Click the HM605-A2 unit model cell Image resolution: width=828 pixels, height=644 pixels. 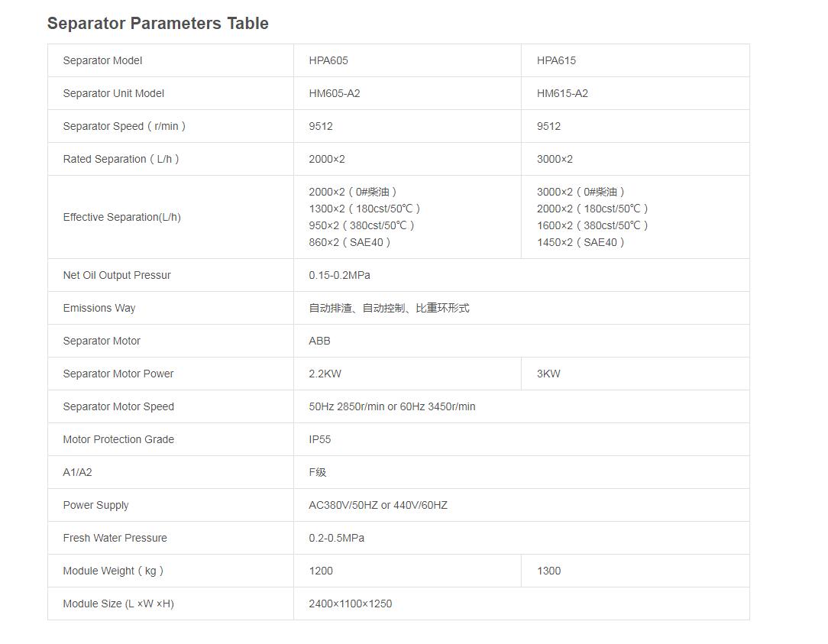click(335, 93)
